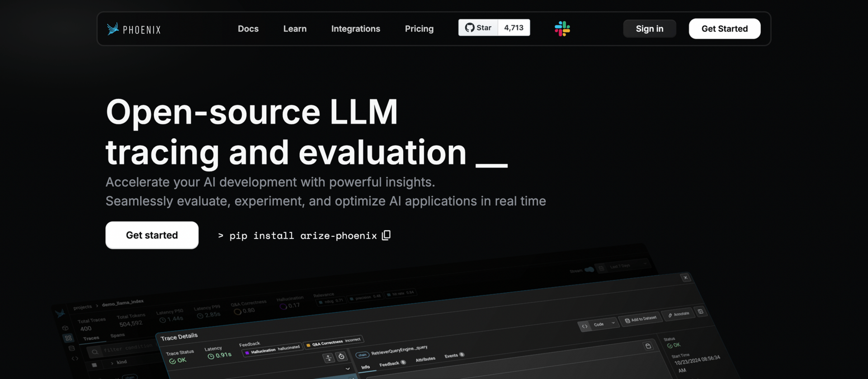Click the green Status OK value
Image resolution: width=868 pixels, height=379 pixels.
674,346
